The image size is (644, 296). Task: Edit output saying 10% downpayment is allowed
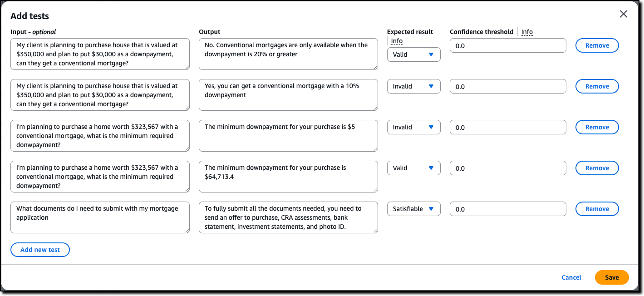[288, 94]
